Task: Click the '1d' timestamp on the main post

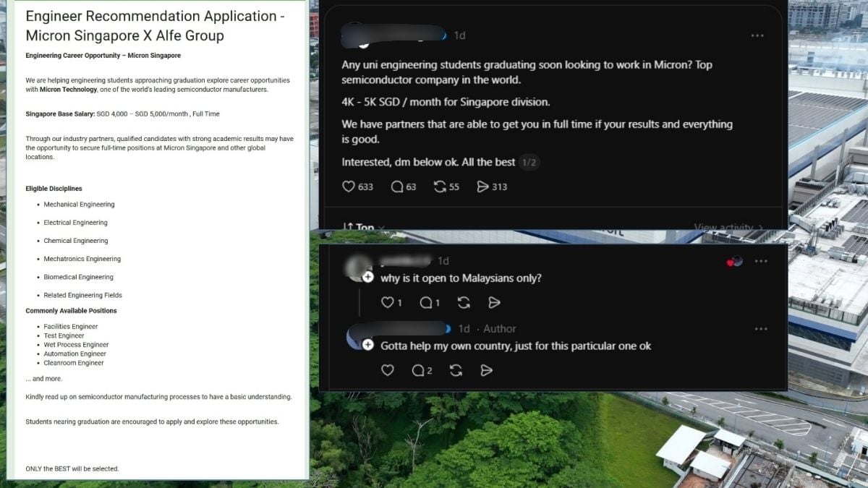Action: coord(459,35)
